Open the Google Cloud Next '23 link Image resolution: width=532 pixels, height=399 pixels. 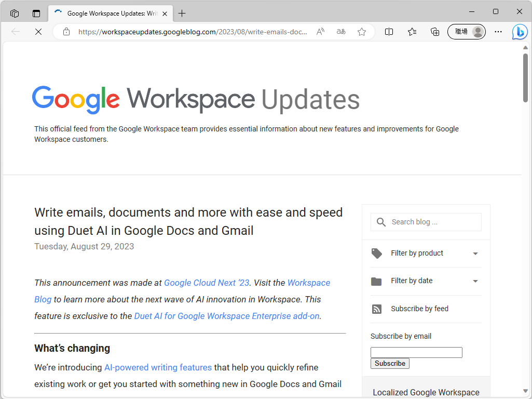[x=206, y=283]
